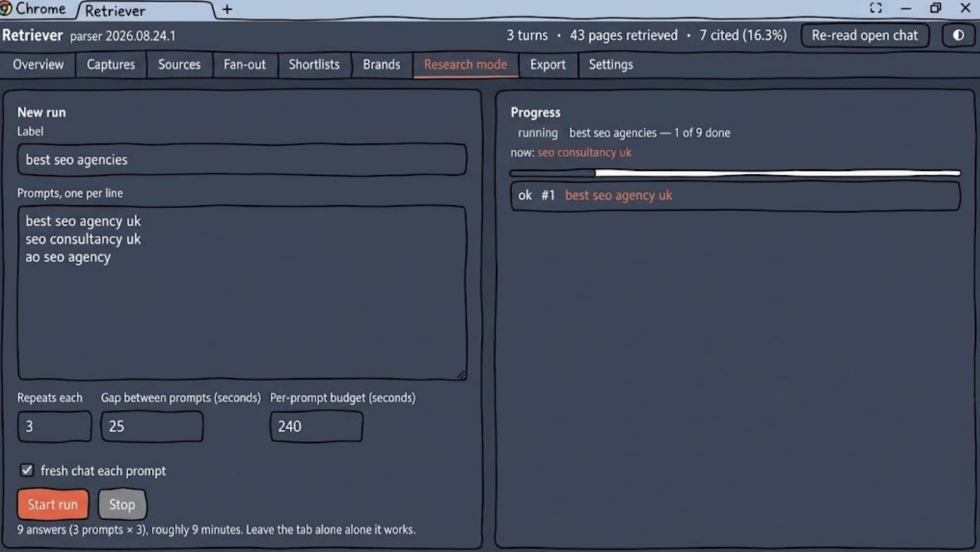The width and height of the screenshot is (980, 552).
Task: Click the Start run button
Action: click(x=53, y=504)
